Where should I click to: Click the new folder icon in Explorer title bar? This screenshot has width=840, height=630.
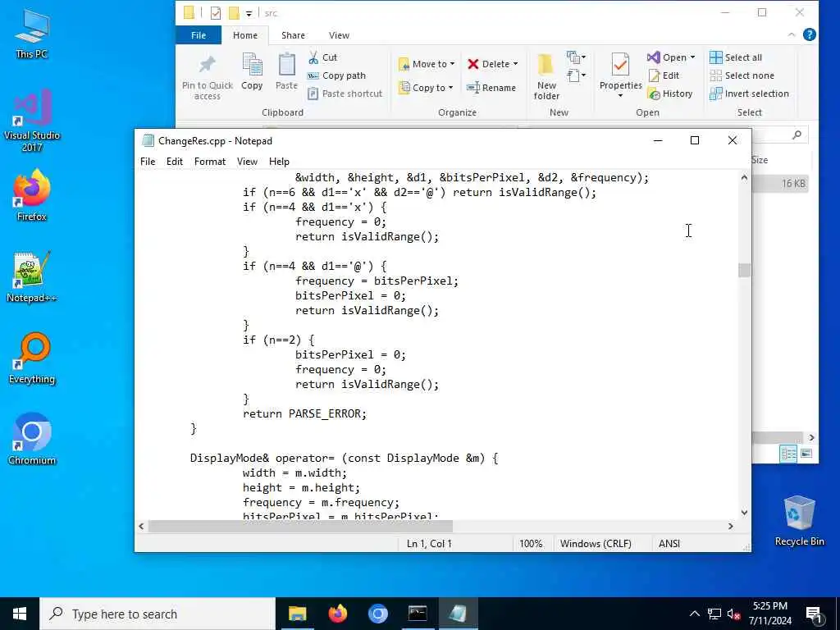234,13
